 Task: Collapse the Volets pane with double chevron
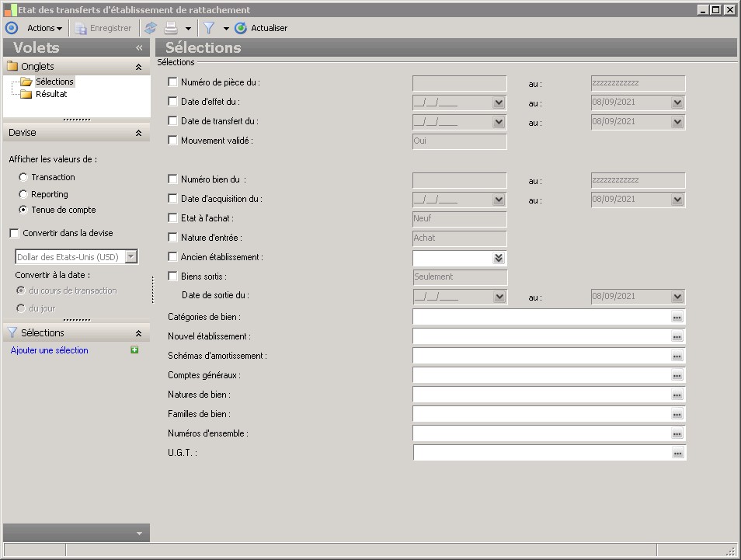139,47
